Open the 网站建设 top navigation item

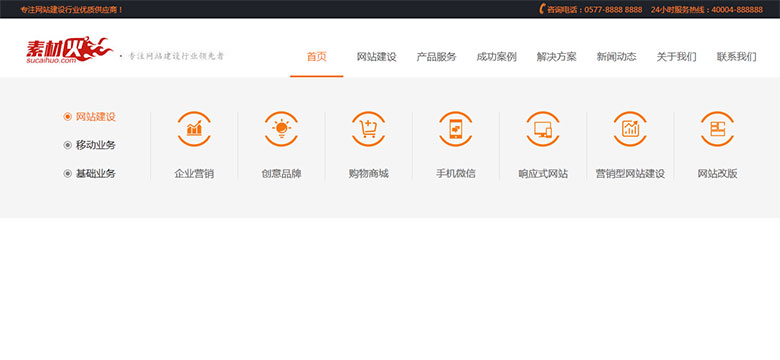pos(377,57)
